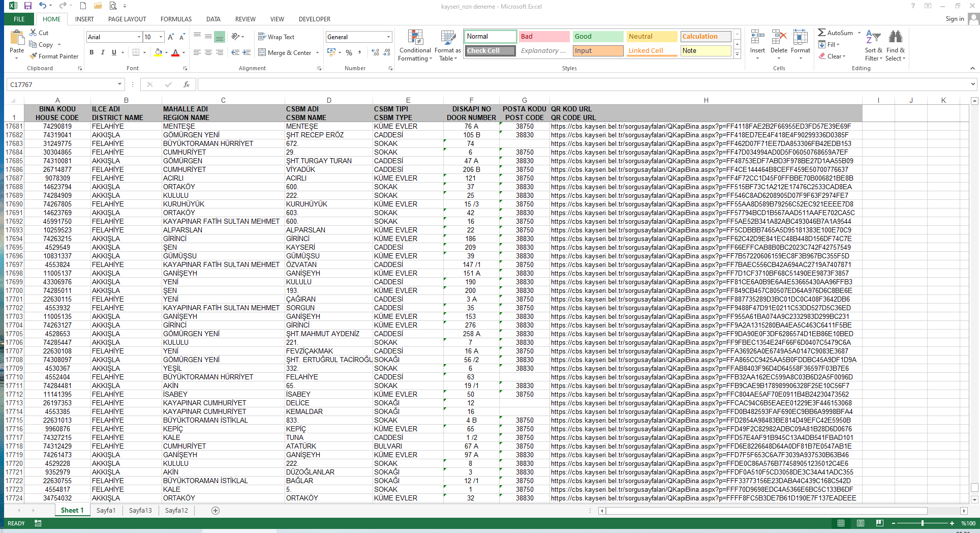980x533 pixels.
Task: Toggle Italic text formatting
Action: point(103,52)
